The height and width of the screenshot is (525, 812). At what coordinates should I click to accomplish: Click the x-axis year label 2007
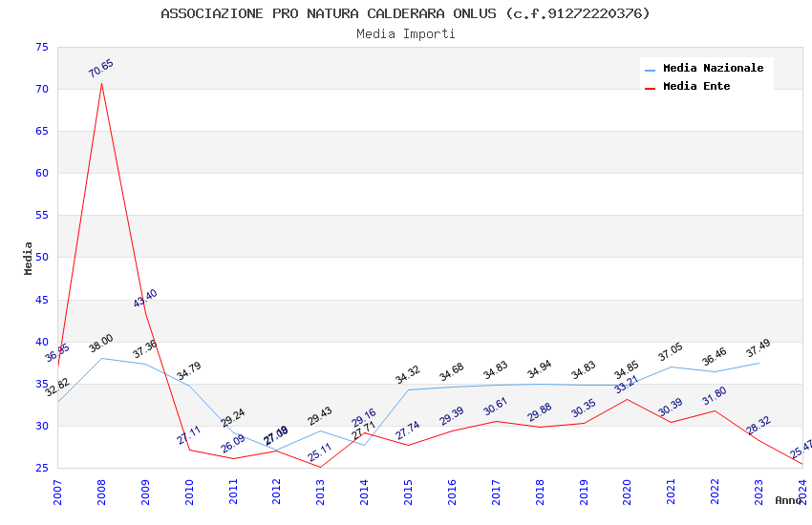tap(57, 492)
